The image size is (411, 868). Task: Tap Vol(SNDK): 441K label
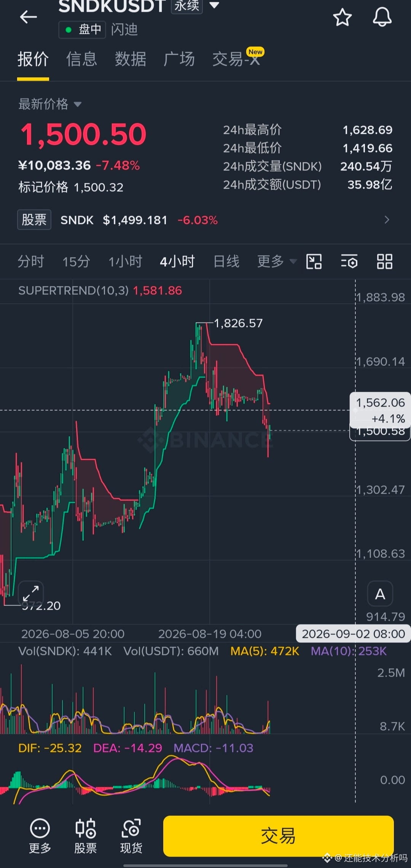tap(65, 651)
